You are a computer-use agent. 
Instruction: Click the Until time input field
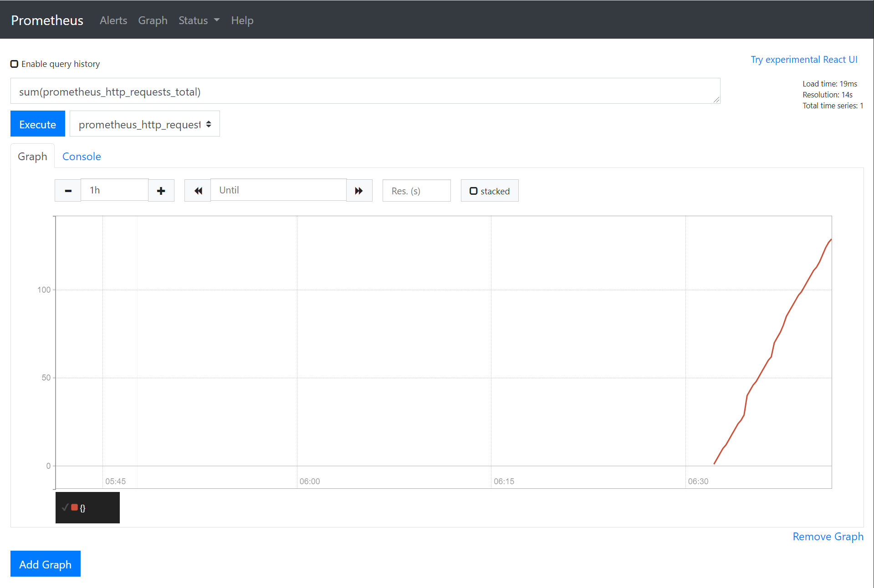point(279,190)
